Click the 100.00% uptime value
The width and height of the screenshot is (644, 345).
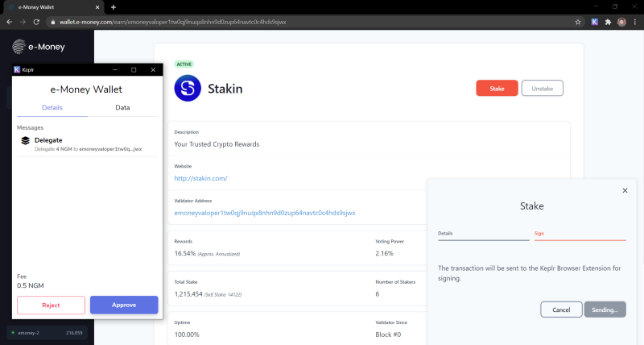tap(187, 335)
